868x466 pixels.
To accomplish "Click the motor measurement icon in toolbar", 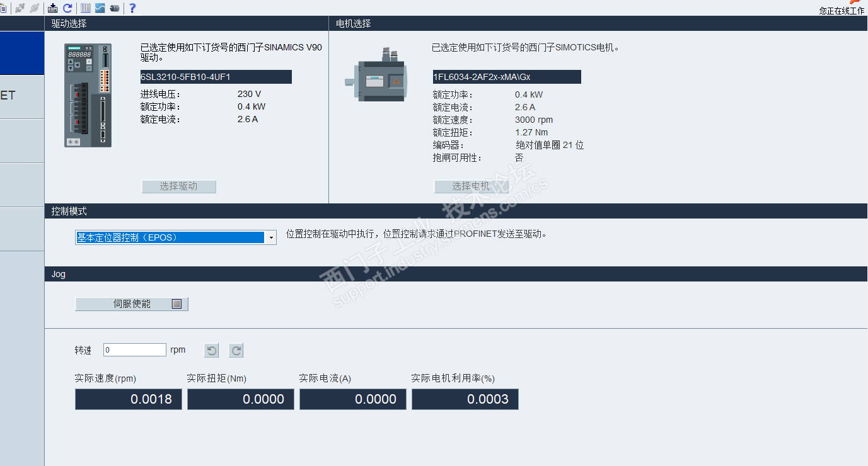I will click(115, 8).
